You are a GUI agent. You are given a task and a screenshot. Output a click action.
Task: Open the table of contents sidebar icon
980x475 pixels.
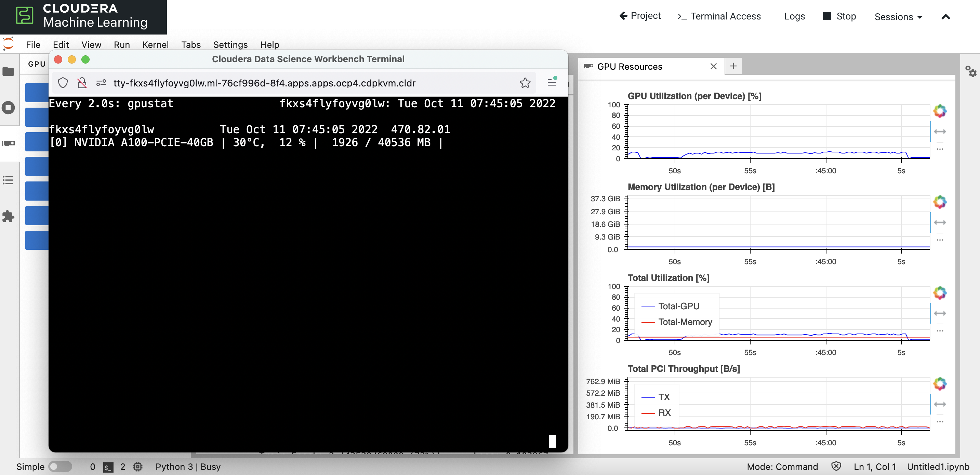click(x=8, y=180)
